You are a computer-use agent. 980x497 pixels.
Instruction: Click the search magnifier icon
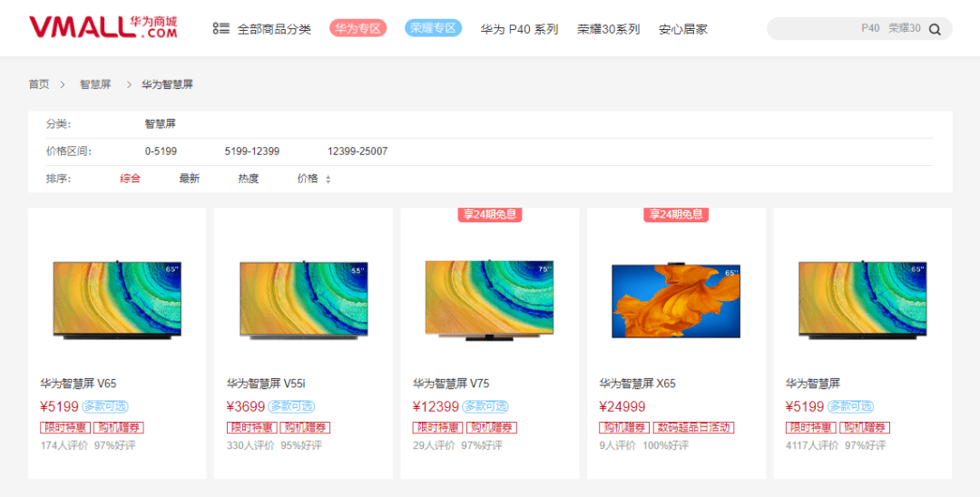pyautogui.click(x=935, y=29)
